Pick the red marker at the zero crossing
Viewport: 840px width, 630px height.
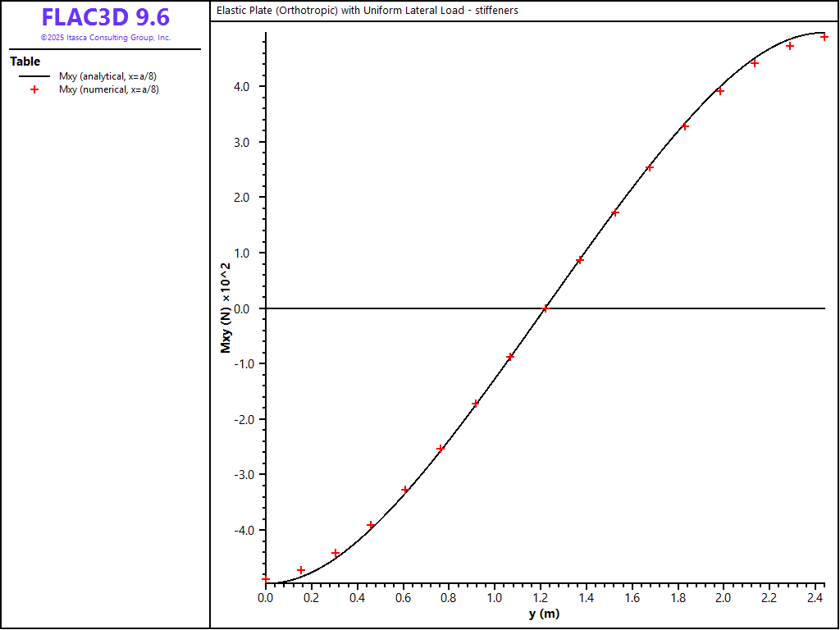tap(545, 308)
